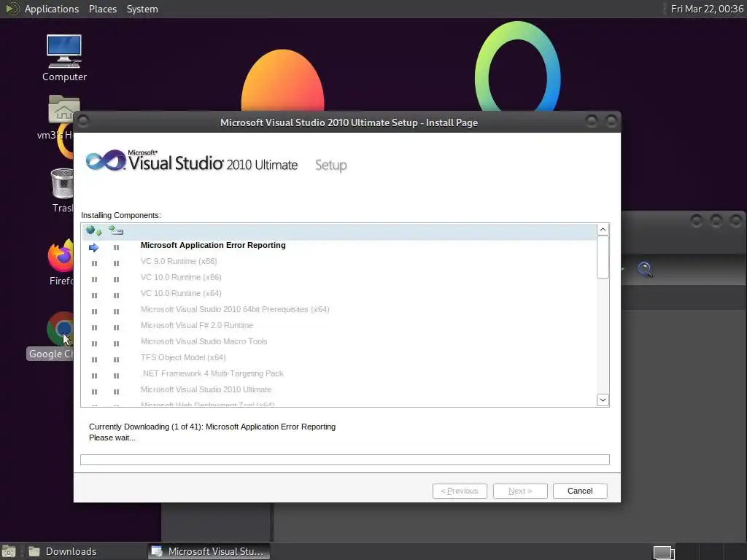Select .NET Framework 4 Multi-Targeting Pack entry

coord(212,373)
